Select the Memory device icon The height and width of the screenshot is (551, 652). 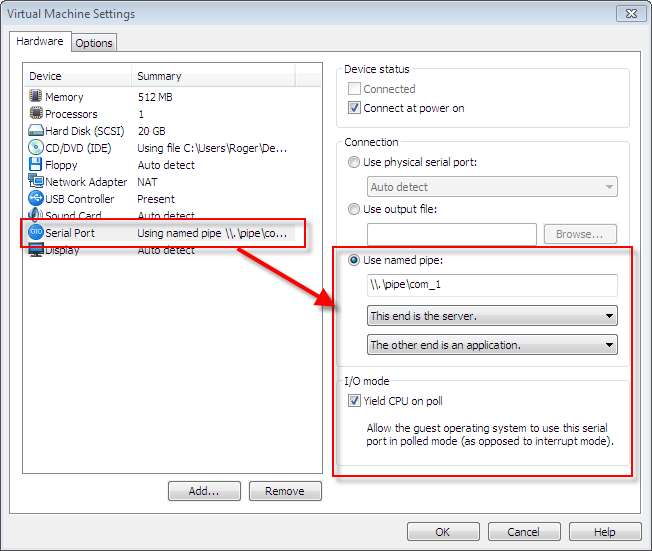tap(36, 97)
